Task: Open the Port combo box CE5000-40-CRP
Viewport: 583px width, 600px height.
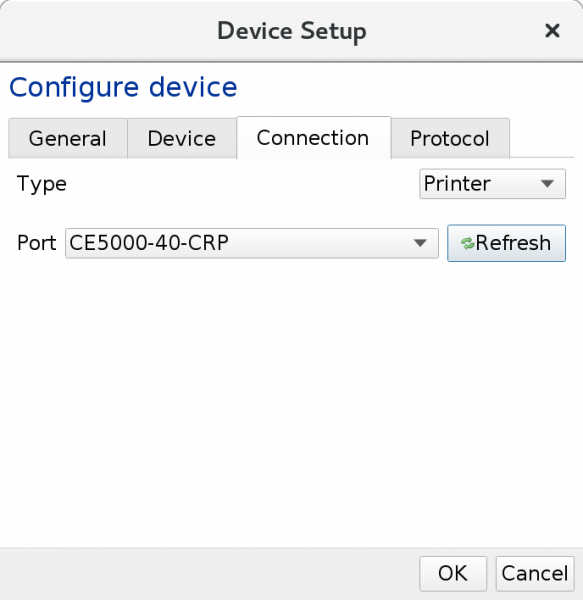Action: 252,243
